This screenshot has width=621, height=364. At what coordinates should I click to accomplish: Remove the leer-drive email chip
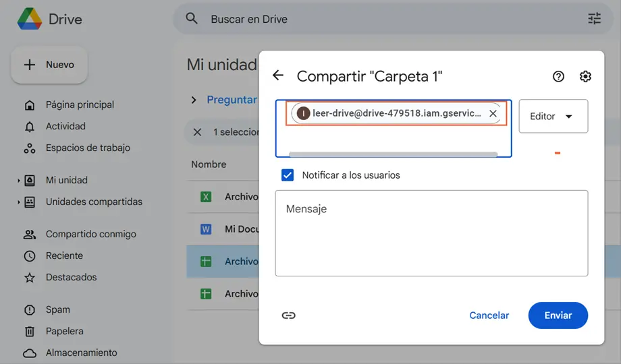493,113
